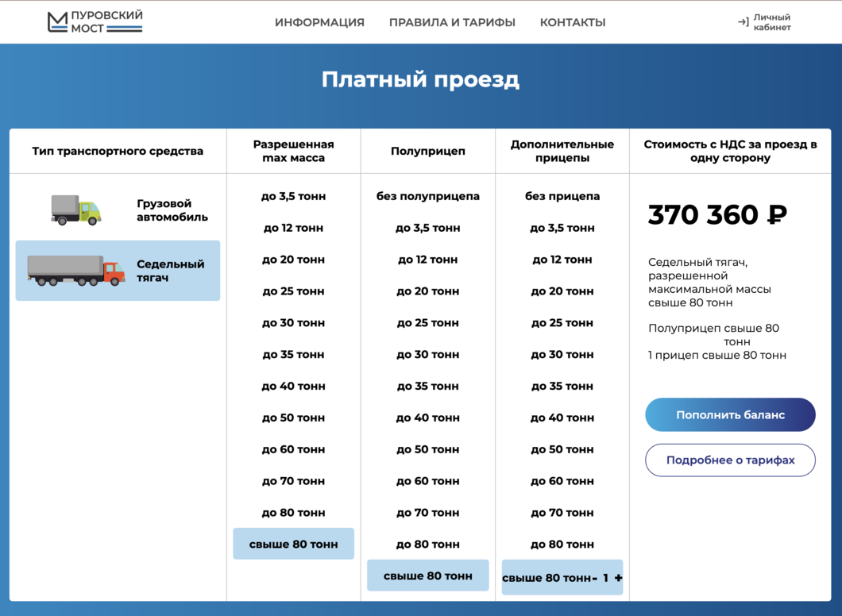842x616 pixels.
Task: Open the ПРАВИЛА И ТАРИФЫ menu item
Action: coord(452,22)
